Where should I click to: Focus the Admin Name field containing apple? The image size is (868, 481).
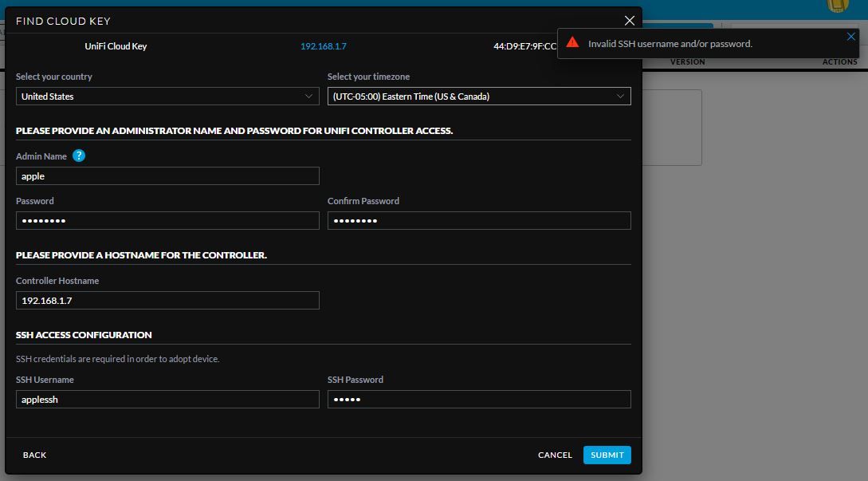(x=167, y=176)
